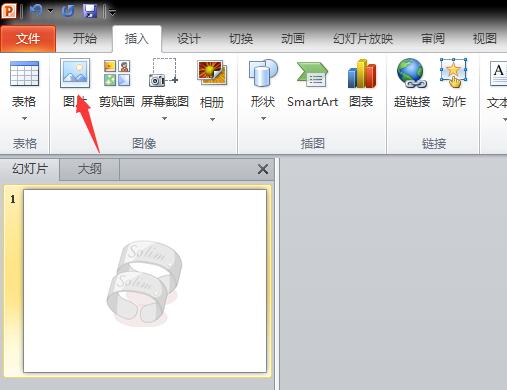Click the 相册 photo album icon
This screenshot has height=390, width=507.
coord(212,73)
